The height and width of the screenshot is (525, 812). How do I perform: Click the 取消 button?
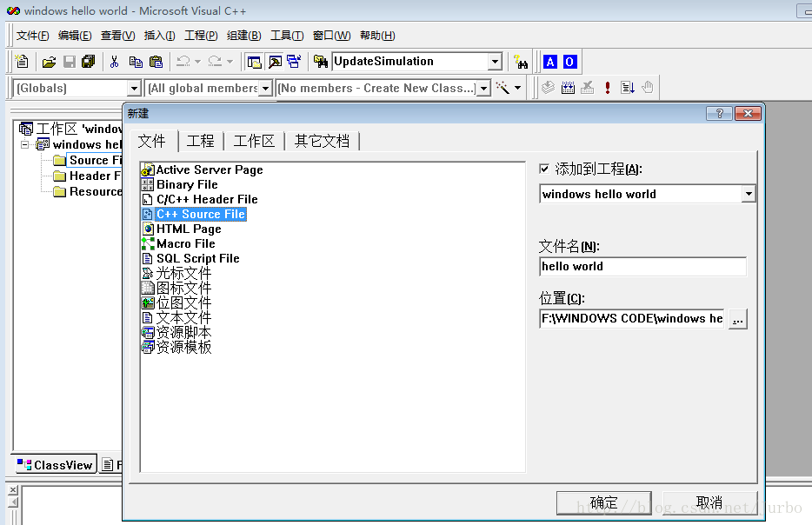[709, 502]
